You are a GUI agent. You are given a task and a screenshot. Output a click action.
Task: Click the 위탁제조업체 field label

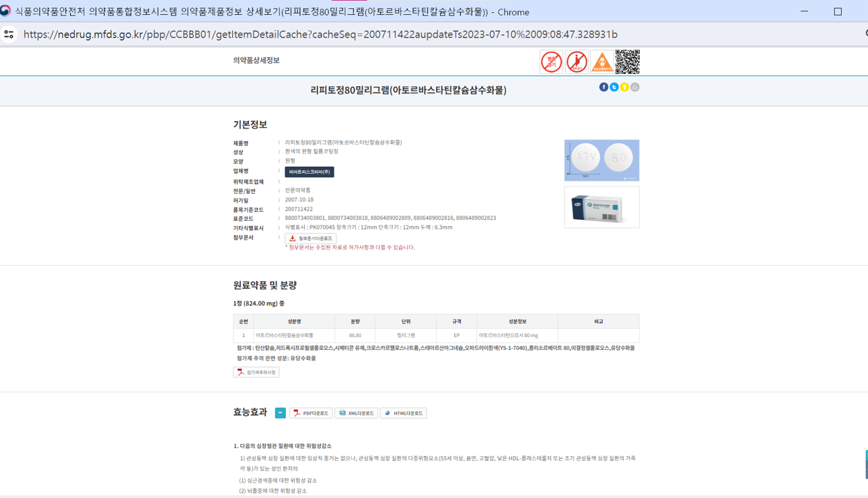(248, 182)
